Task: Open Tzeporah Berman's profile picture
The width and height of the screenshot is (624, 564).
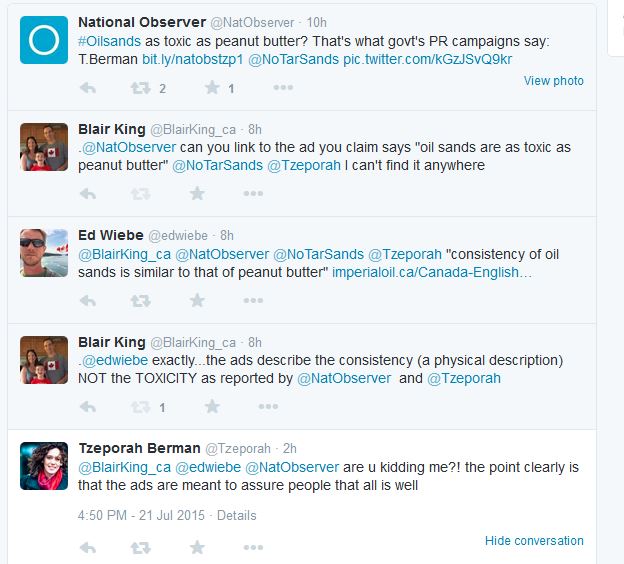Action: [44, 466]
